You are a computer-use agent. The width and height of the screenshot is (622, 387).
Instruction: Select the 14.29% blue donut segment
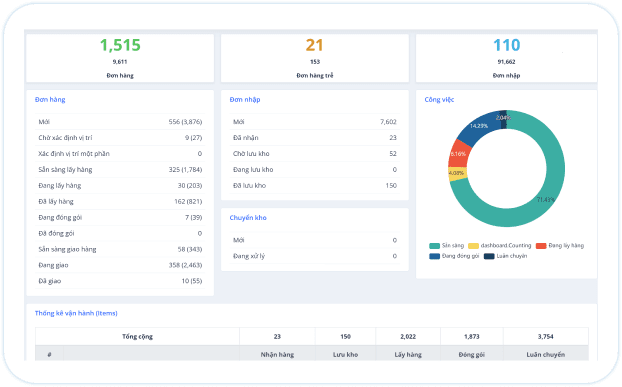coord(479,126)
